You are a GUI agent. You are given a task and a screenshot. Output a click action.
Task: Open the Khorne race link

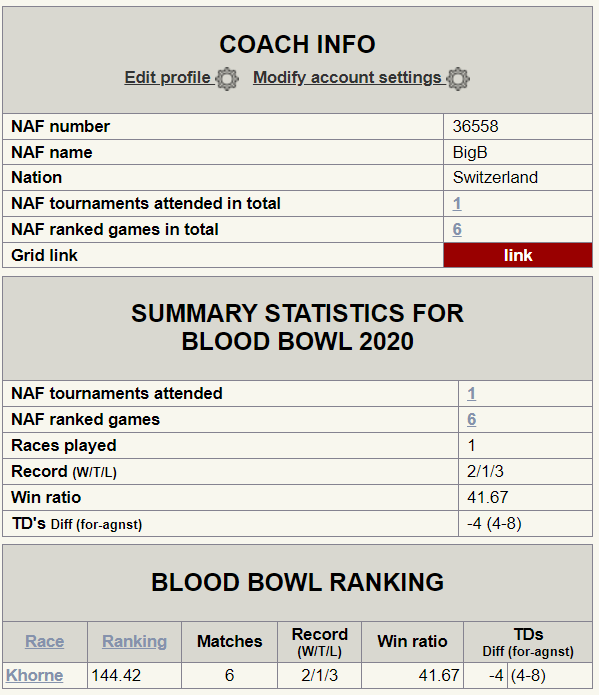[x=35, y=675]
